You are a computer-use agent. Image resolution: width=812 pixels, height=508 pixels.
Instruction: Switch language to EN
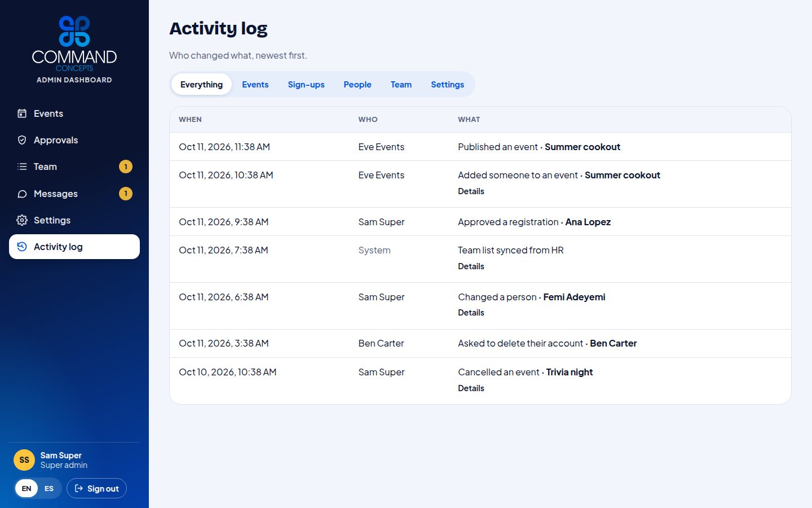click(27, 488)
